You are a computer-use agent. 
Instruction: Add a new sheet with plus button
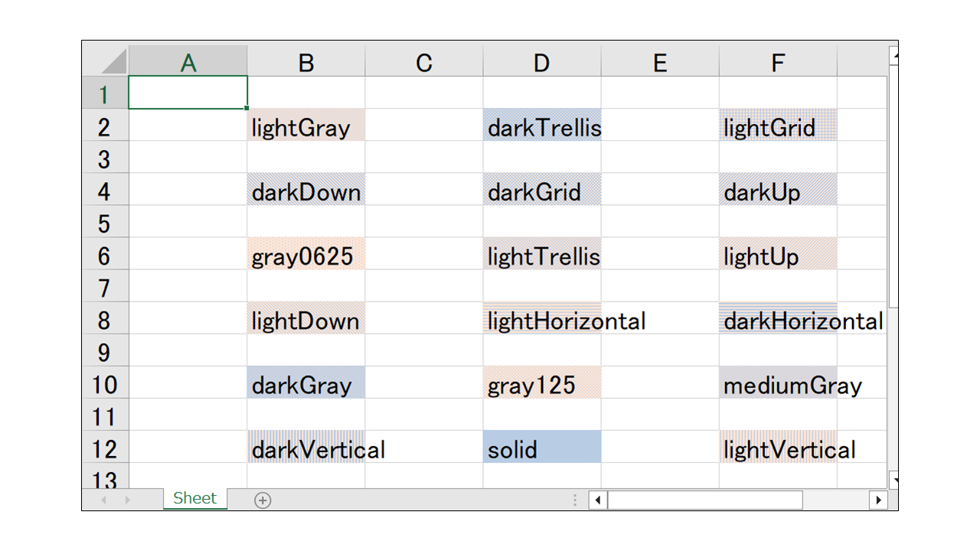pyautogui.click(x=263, y=500)
